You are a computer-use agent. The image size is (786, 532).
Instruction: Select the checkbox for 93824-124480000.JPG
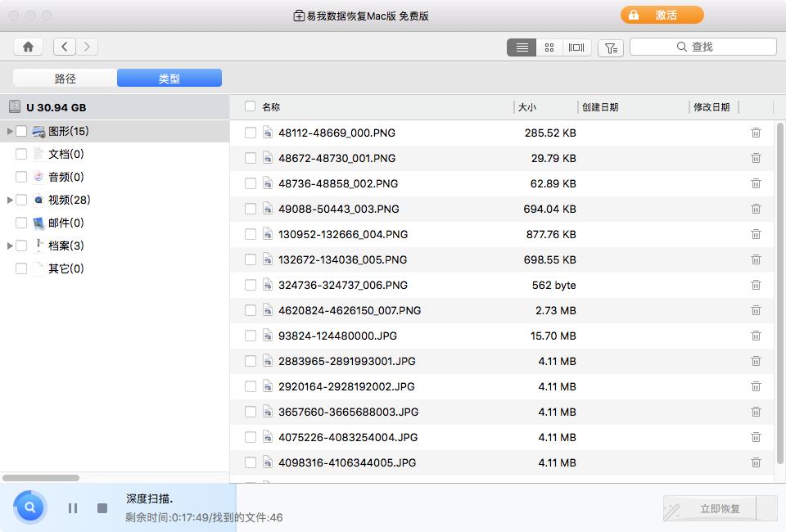251,336
